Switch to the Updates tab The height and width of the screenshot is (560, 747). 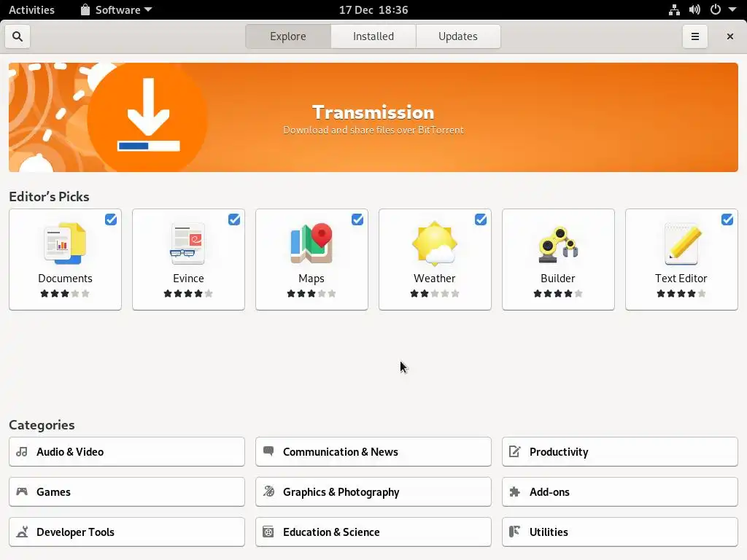click(x=458, y=36)
